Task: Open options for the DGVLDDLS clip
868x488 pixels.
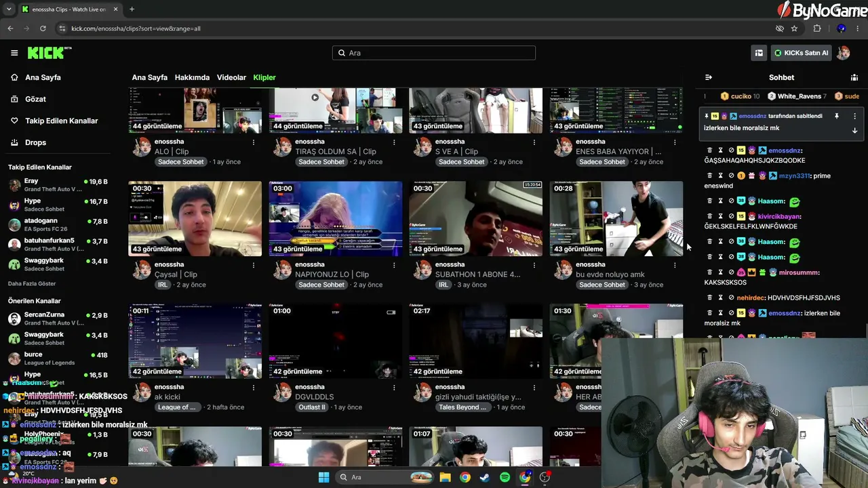Action: (x=394, y=388)
